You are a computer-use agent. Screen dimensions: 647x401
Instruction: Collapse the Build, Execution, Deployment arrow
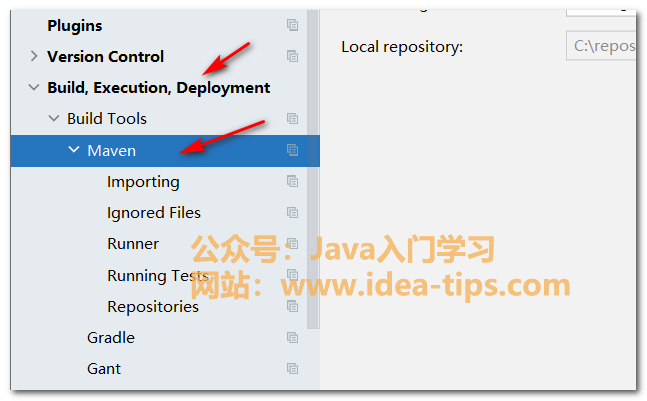(x=34, y=87)
